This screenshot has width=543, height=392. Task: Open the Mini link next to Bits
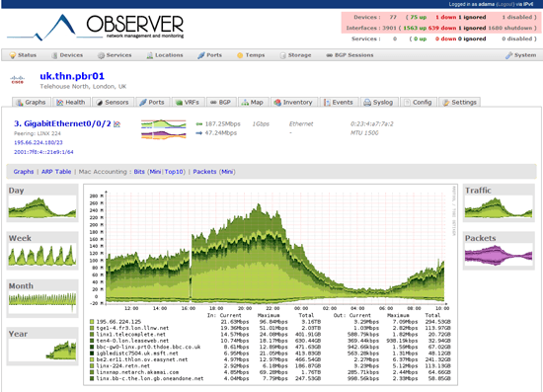155,172
